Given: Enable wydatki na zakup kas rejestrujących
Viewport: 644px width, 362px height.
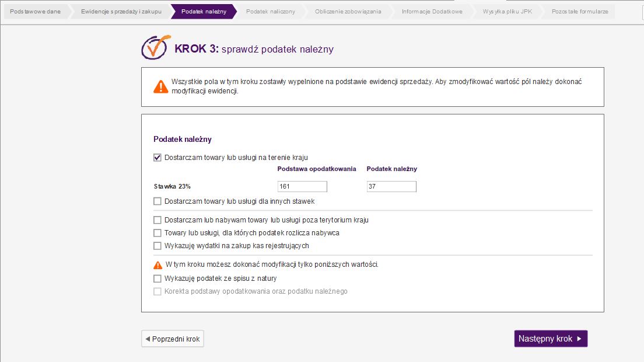Looking at the screenshot, I should tap(157, 246).
